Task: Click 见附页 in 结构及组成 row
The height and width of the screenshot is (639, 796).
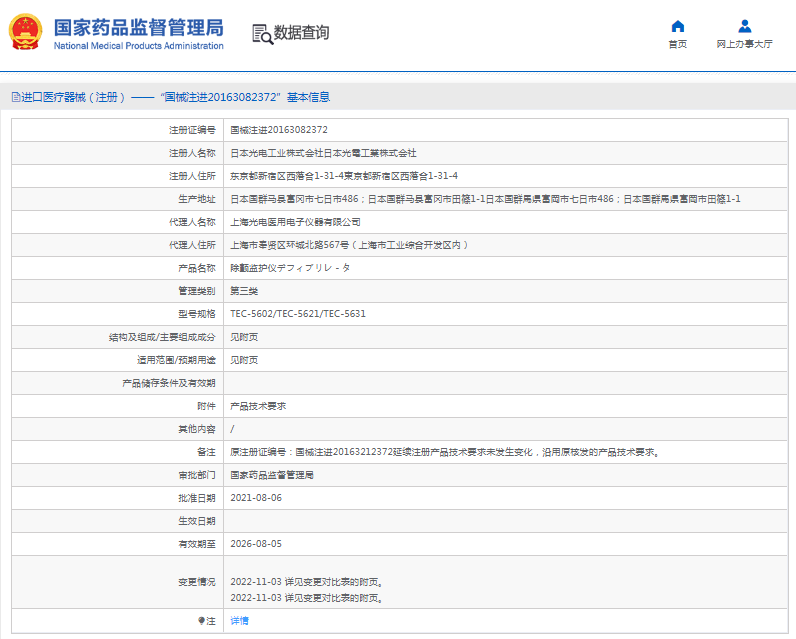Action: pyautogui.click(x=244, y=337)
